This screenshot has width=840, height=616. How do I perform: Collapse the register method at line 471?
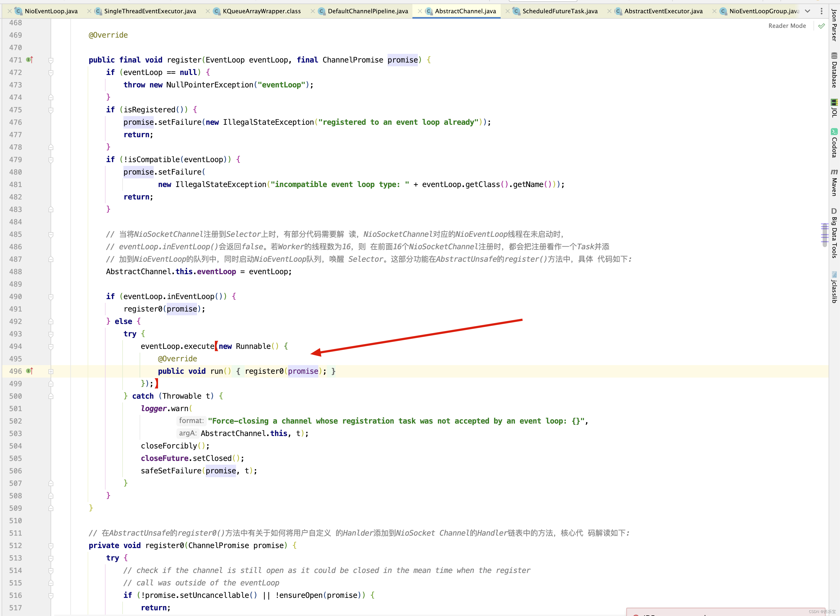tap(51, 60)
